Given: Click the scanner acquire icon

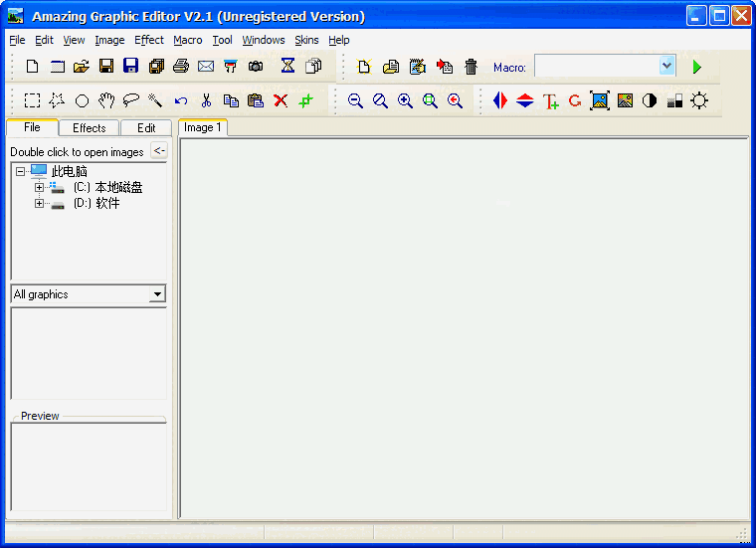Looking at the screenshot, I should coord(231,66).
